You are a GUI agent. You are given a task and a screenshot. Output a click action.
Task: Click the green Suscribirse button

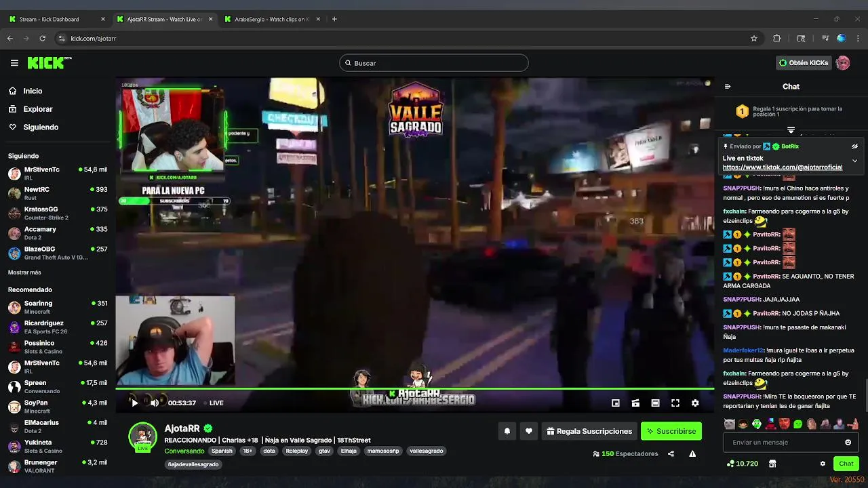pos(671,431)
